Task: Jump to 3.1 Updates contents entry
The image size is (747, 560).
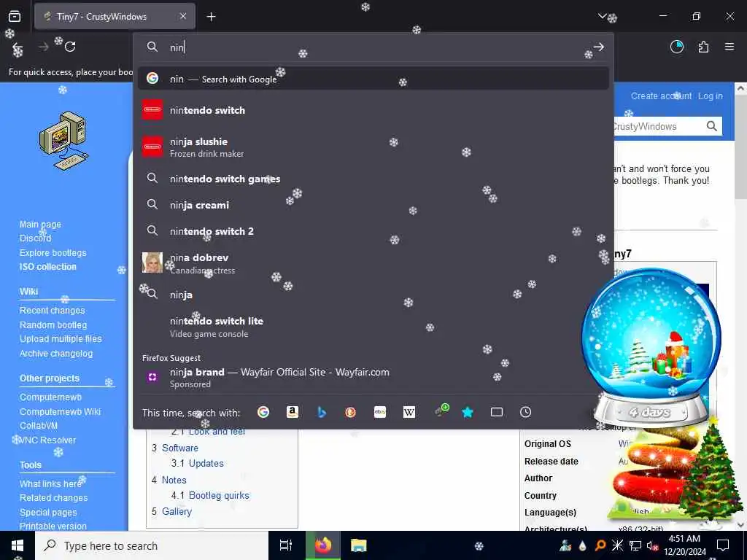Action: (x=197, y=463)
